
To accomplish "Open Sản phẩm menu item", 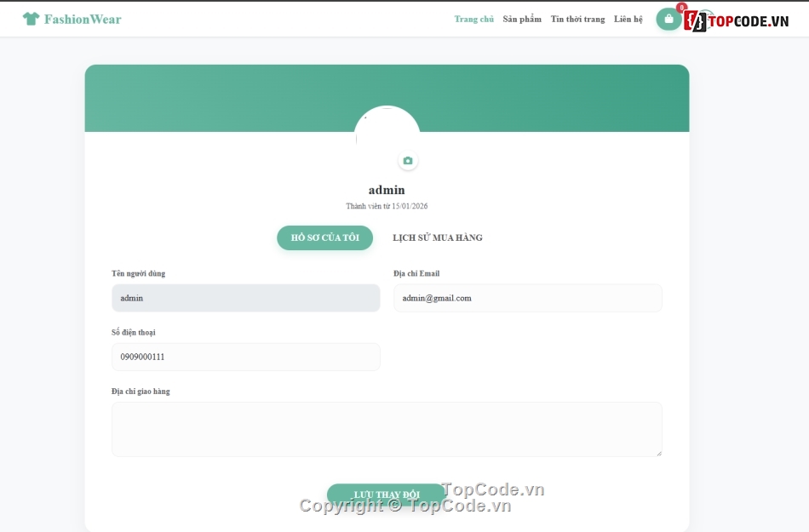I will pyautogui.click(x=522, y=19).
